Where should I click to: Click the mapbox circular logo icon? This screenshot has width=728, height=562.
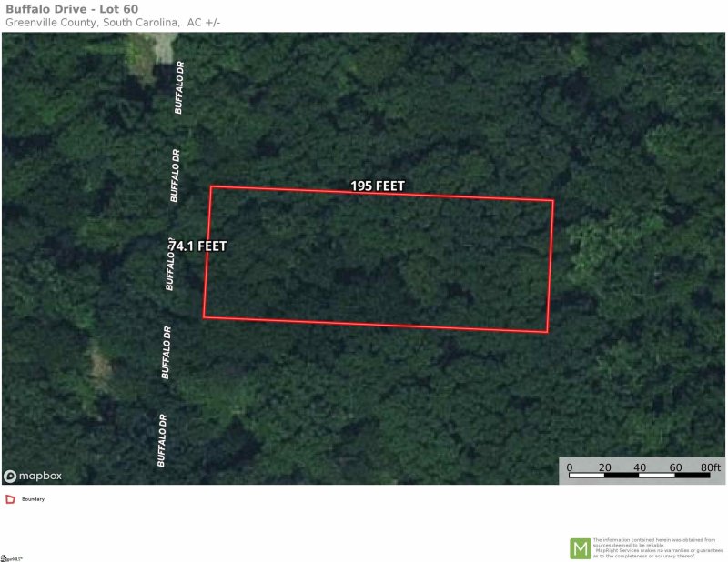pos(10,477)
